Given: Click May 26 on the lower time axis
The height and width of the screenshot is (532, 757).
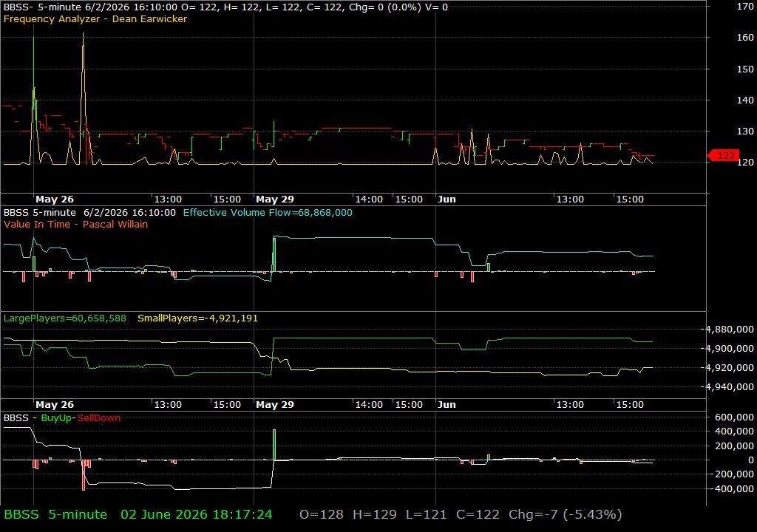Looking at the screenshot, I should pyautogui.click(x=55, y=405).
